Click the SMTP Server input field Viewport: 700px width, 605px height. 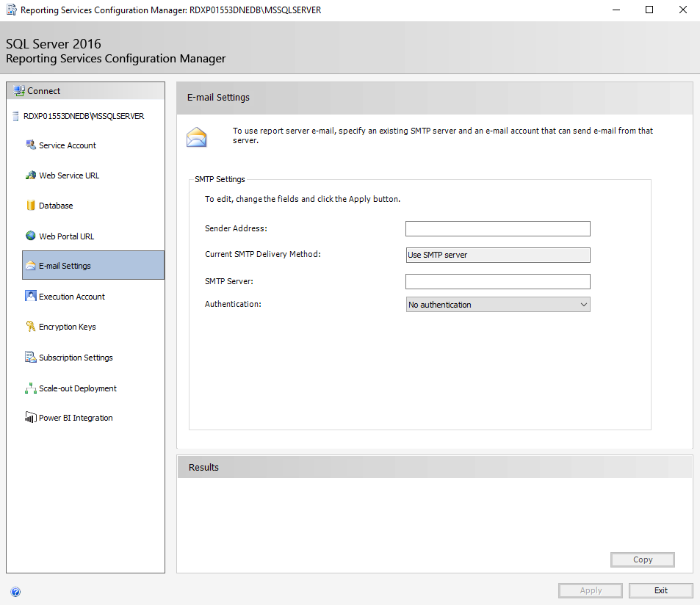[x=498, y=281]
